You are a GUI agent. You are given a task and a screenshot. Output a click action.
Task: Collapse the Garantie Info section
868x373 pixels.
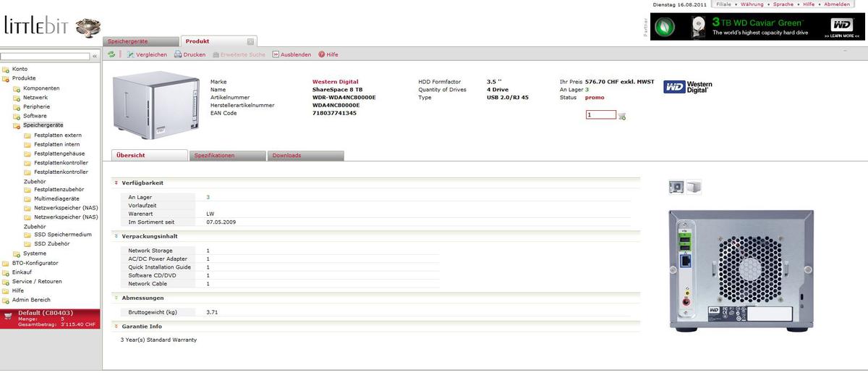(x=116, y=326)
